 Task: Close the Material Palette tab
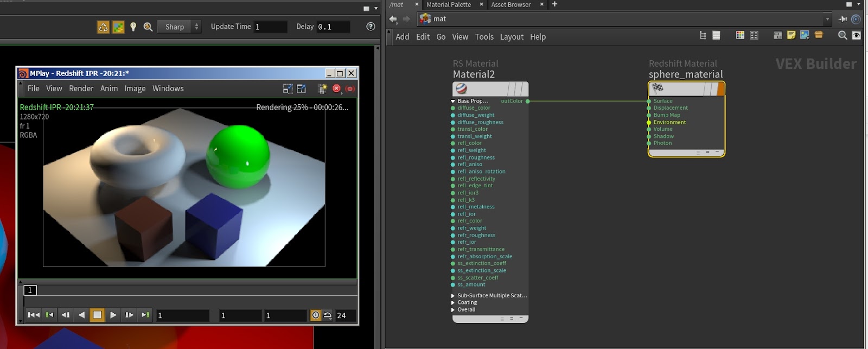point(481,4)
